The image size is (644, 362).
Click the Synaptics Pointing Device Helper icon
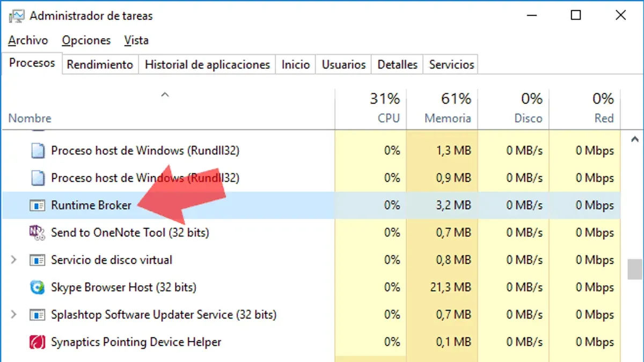tap(37, 342)
